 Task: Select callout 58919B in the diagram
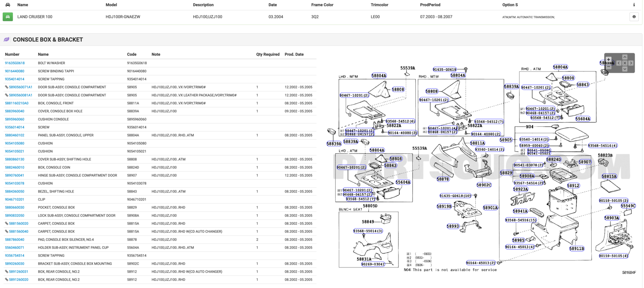click(x=444, y=206)
